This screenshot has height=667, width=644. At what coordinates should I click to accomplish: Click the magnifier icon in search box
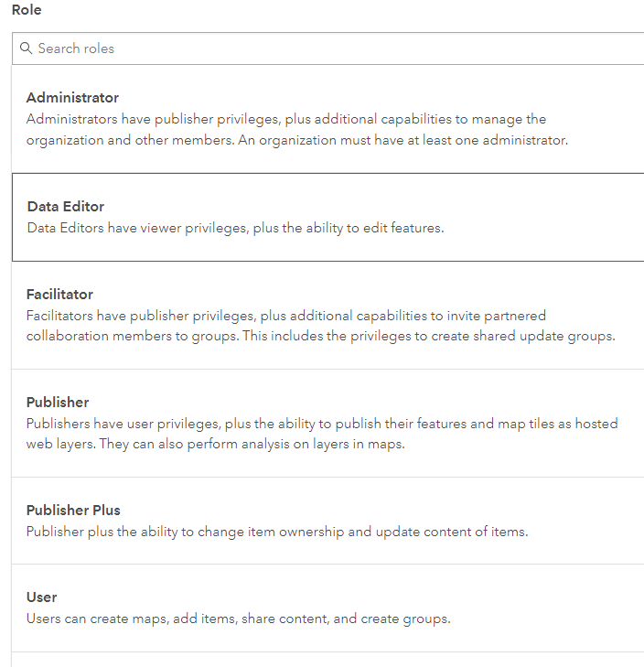pos(26,48)
